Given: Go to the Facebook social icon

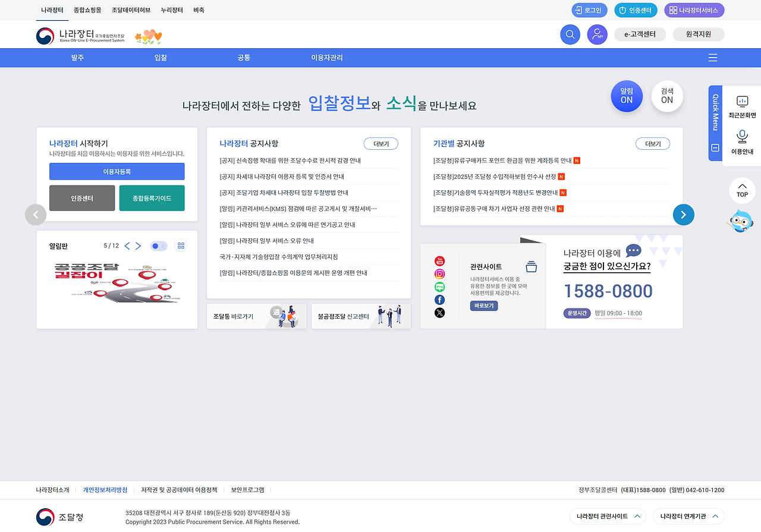Looking at the screenshot, I should click(x=439, y=300).
